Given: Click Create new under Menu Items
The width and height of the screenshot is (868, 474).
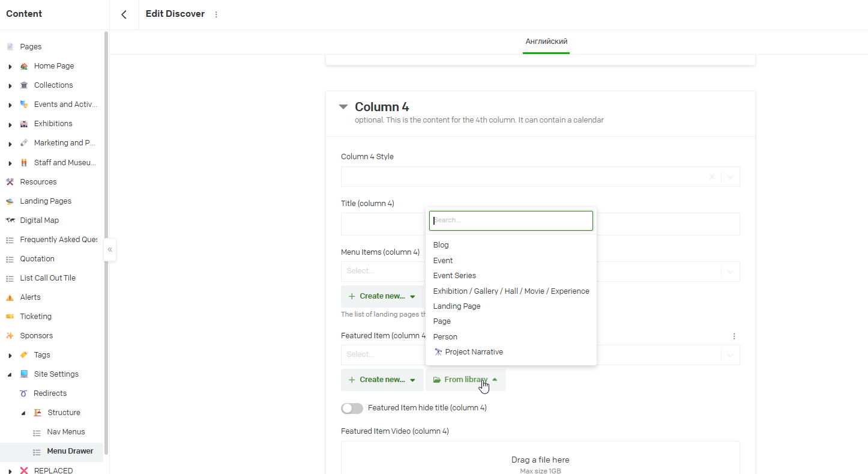Looking at the screenshot, I should [x=382, y=296].
